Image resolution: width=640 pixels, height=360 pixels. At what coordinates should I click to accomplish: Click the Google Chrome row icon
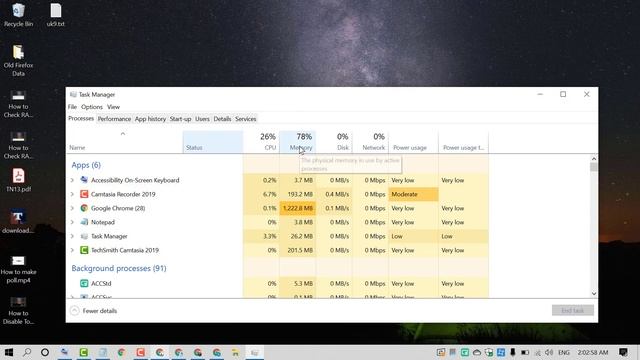click(x=84, y=208)
